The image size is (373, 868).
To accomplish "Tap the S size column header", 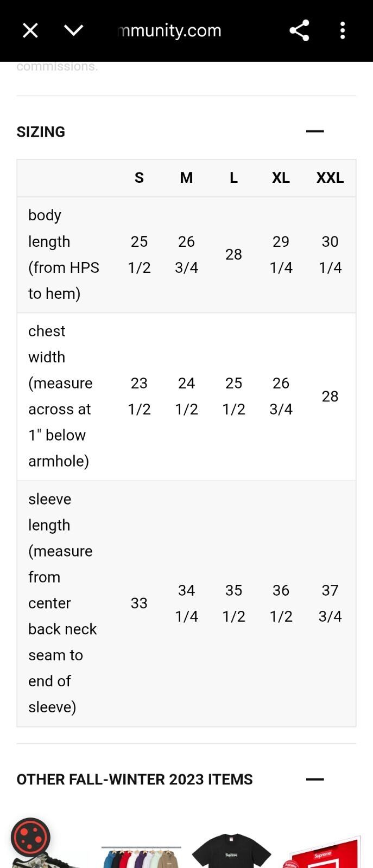I will tap(139, 178).
